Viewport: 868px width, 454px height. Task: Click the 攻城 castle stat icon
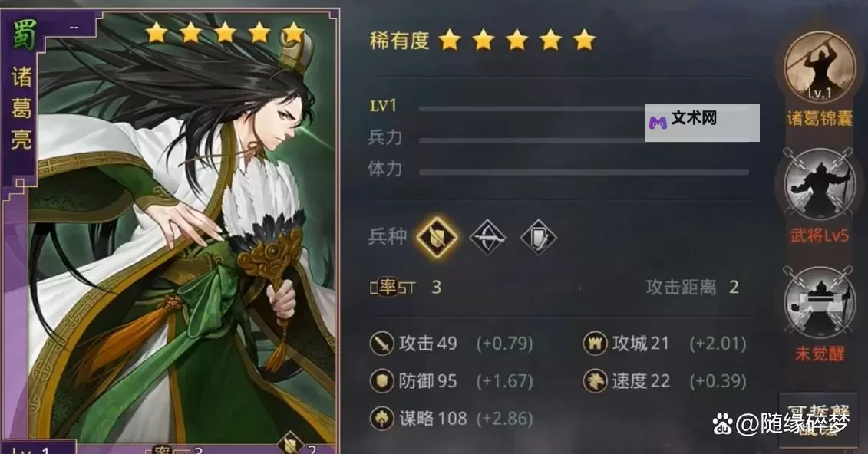[595, 344]
